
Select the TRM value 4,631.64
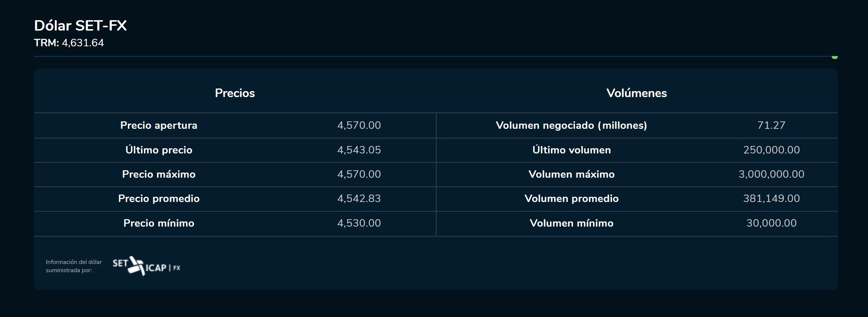click(83, 43)
